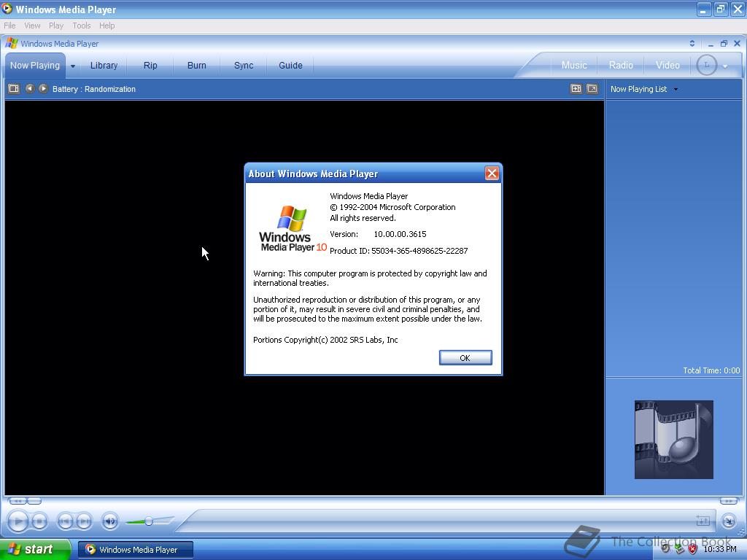747x560 pixels.
Task: Open the Help menu
Action: [x=107, y=26]
